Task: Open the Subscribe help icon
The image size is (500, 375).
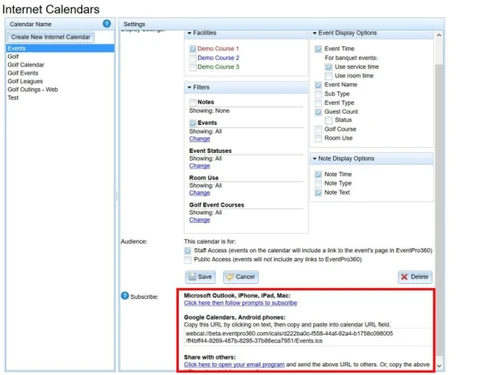Action: pyautogui.click(x=125, y=296)
